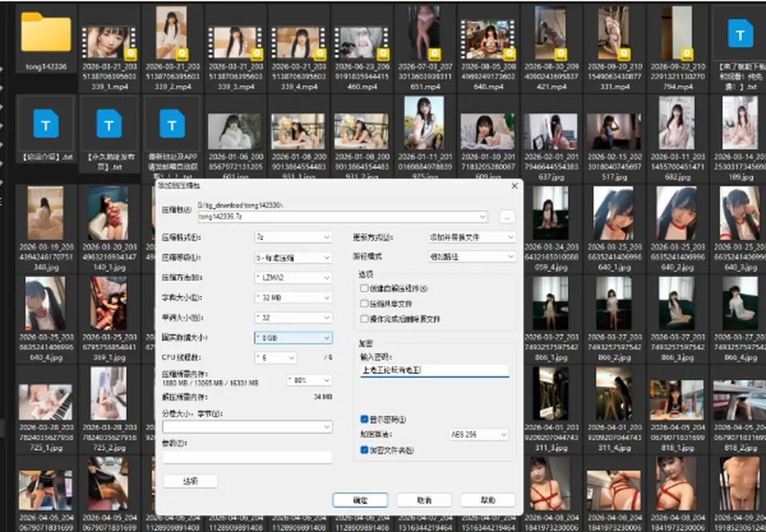Image resolution: width=766 pixels, height=532 pixels.
Task: Open the 分卷大小 combo box
Action: click(247, 427)
